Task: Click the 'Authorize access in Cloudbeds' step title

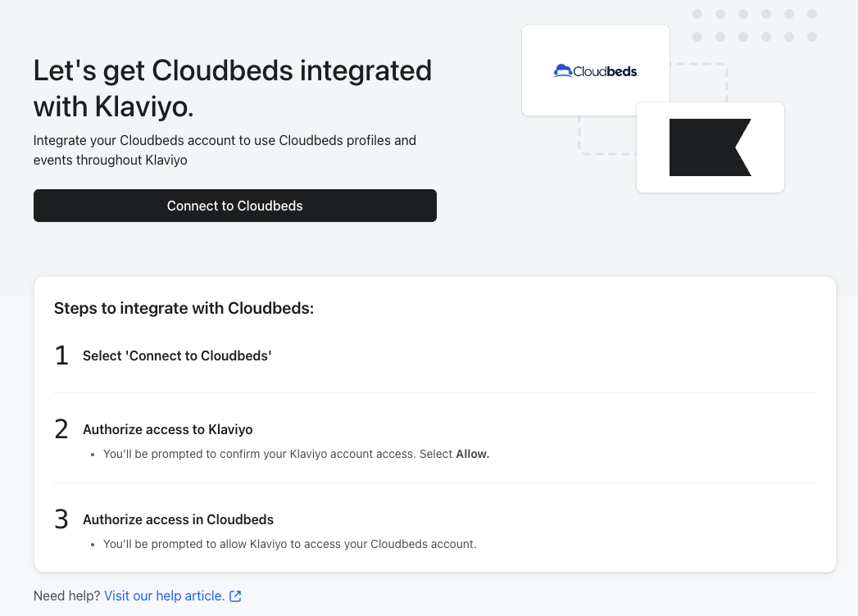Action: pos(178,519)
